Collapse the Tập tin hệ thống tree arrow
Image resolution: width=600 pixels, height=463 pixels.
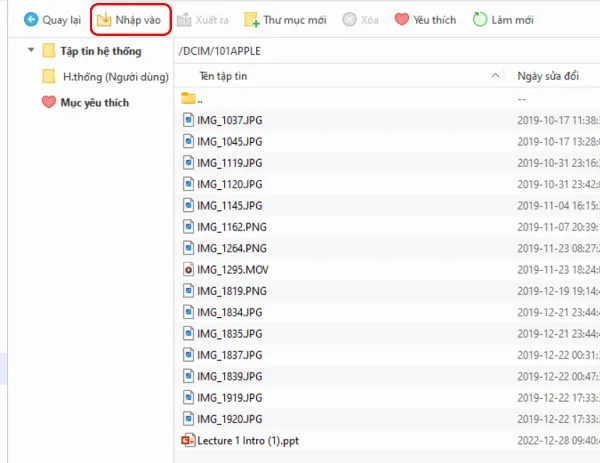point(30,51)
